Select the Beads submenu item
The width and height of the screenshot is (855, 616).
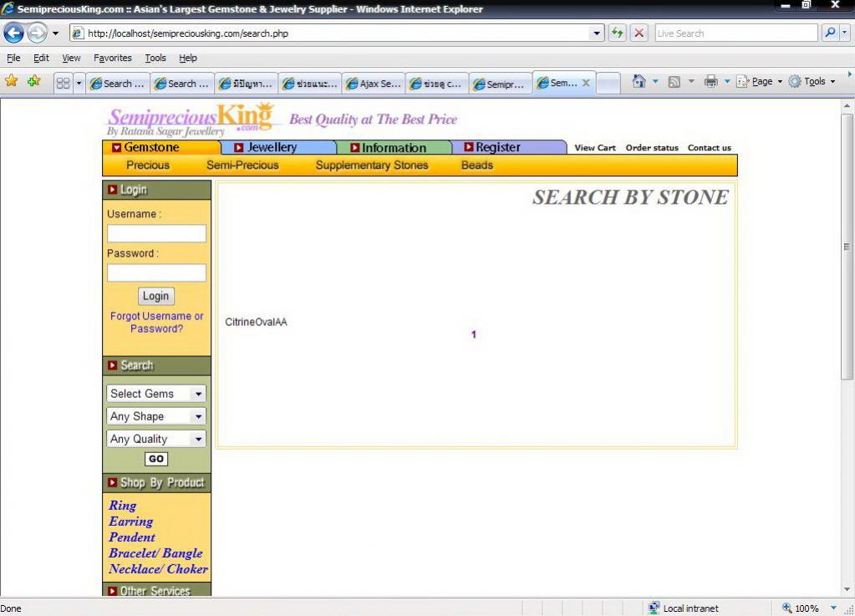pos(477,165)
